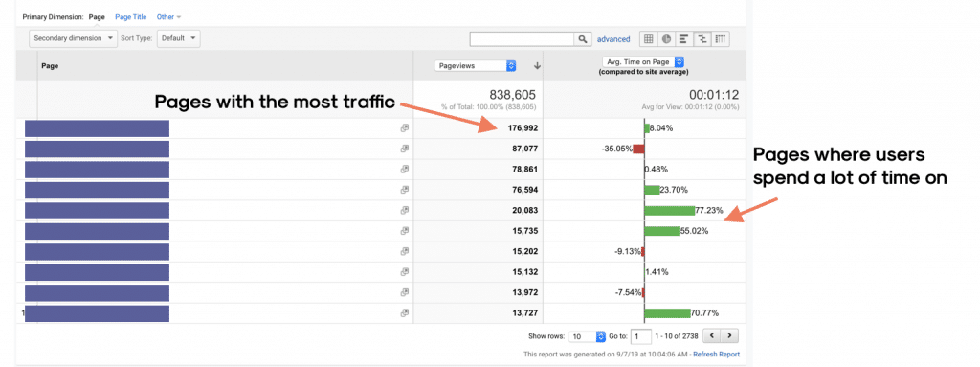Screen dimensions: 980x367
Task: Go to next page of results
Action: (730, 336)
